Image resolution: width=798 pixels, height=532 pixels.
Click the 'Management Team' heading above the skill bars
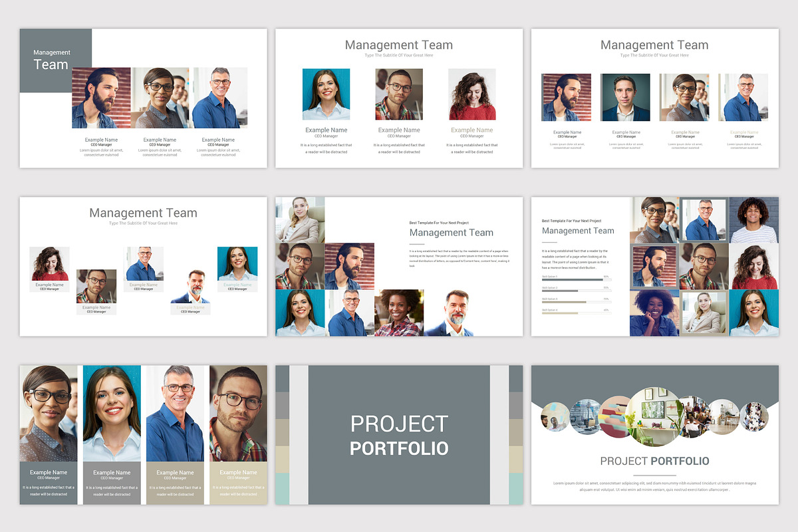pos(578,231)
